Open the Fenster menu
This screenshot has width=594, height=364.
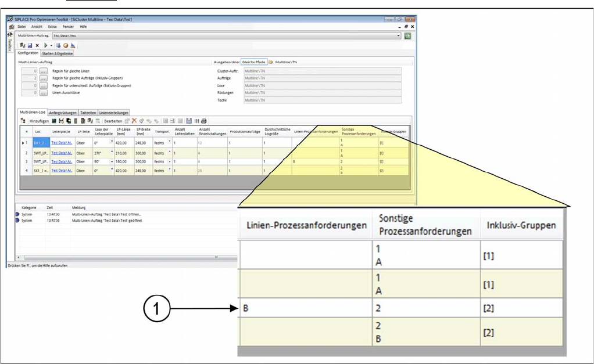(x=68, y=27)
